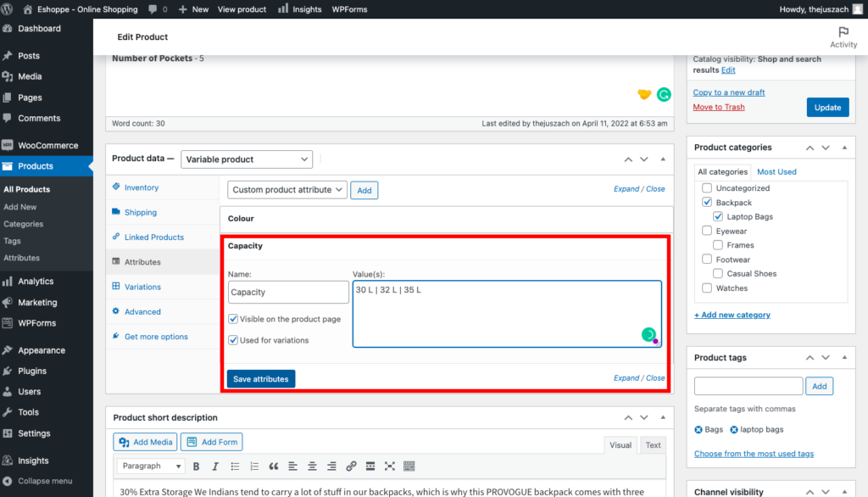This screenshot has width=868, height=497.
Task: Click Insert link toolbar icon
Action: point(351,466)
